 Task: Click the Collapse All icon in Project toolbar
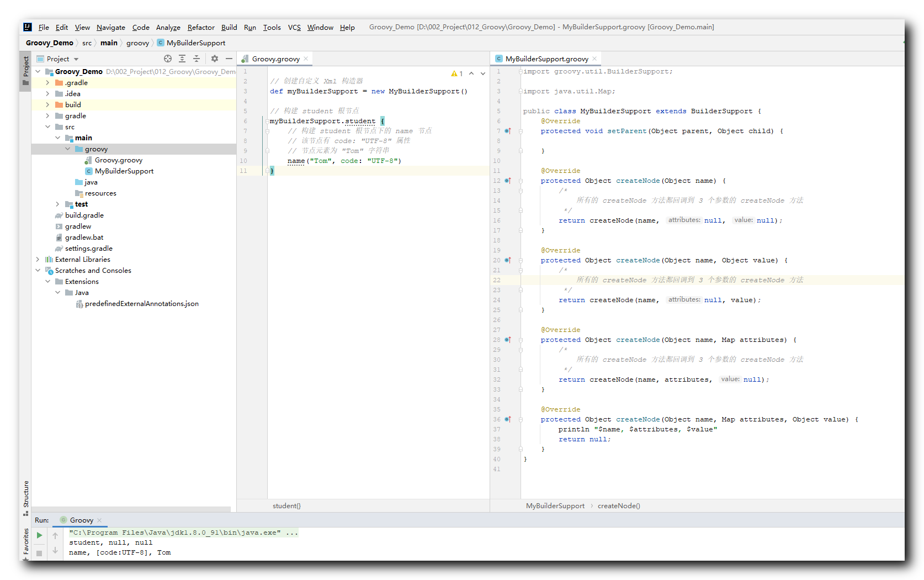pyautogui.click(x=197, y=58)
